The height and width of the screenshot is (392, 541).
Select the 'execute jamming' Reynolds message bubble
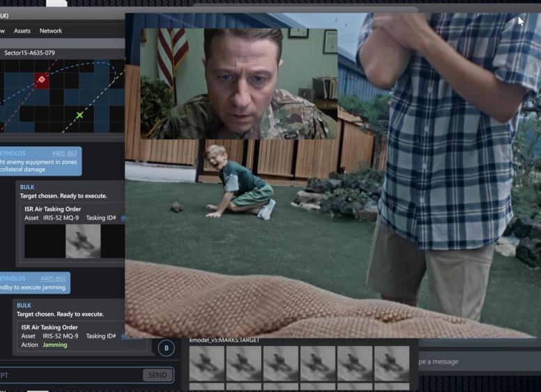(x=34, y=283)
